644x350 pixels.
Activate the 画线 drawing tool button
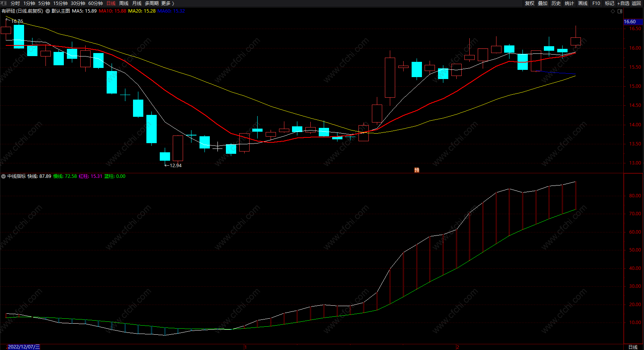click(x=583, y=3)
